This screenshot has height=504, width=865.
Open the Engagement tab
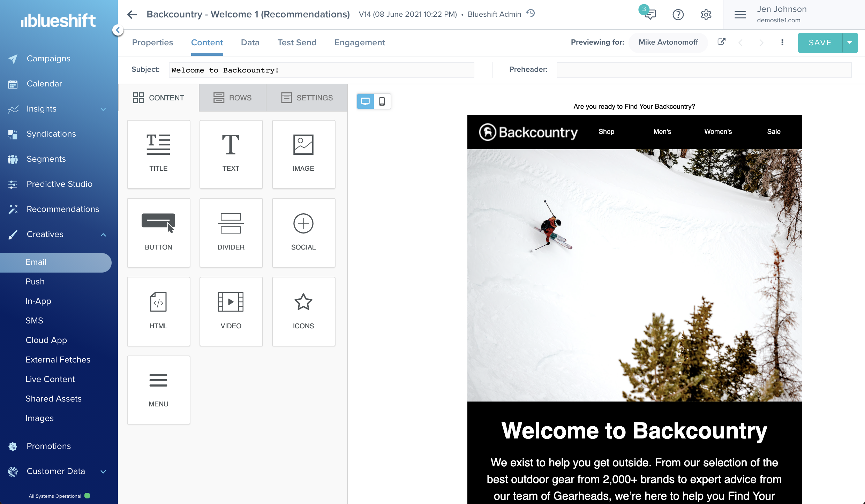click(360, 43)
